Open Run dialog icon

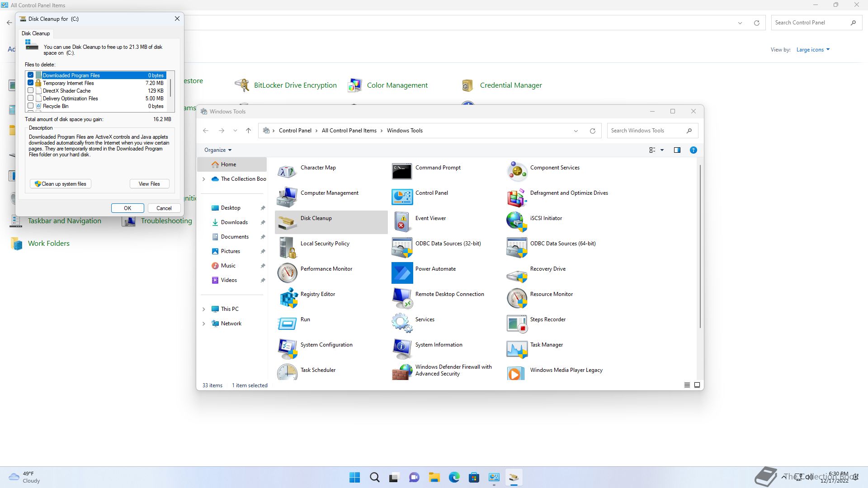point(288,324)
